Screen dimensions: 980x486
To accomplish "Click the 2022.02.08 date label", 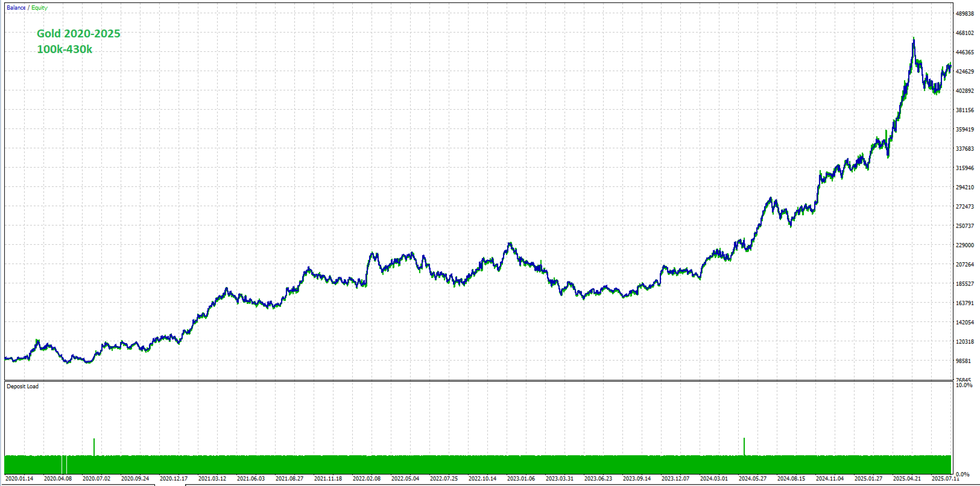I will tap(367, 479).
